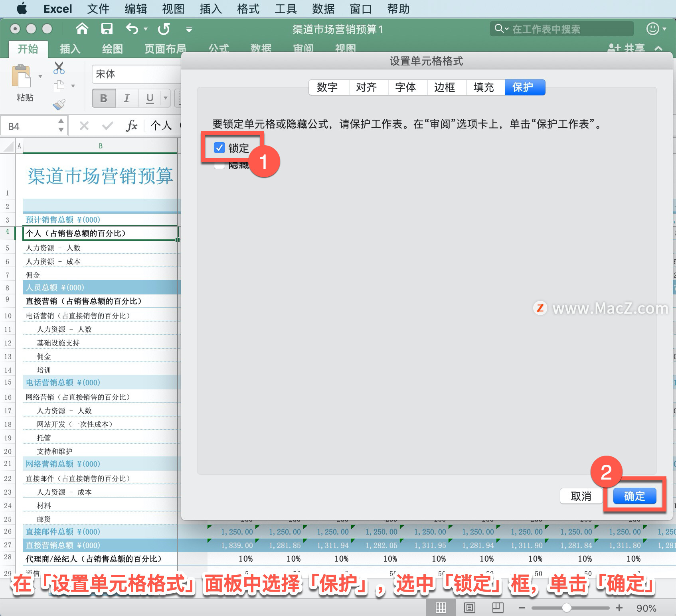This screenshot has height=616, width=676.
Task: Switch to Page Layout view icon
Action: pyautogui.click(x=470, y=608)
